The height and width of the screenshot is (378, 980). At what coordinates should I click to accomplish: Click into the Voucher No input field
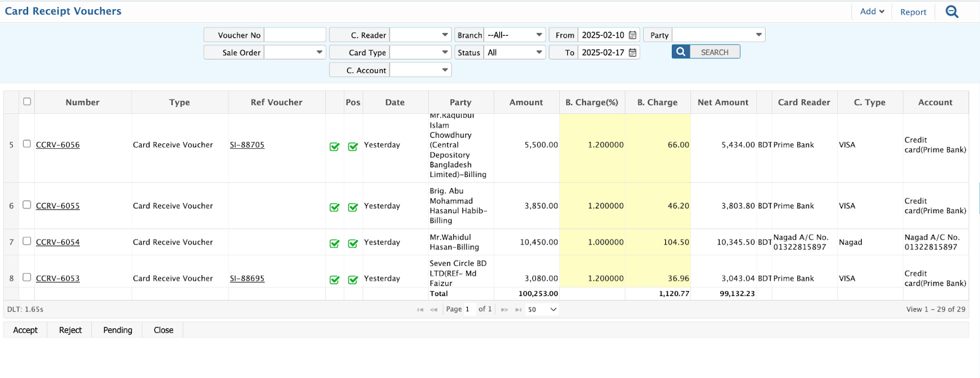click(295, 35)
